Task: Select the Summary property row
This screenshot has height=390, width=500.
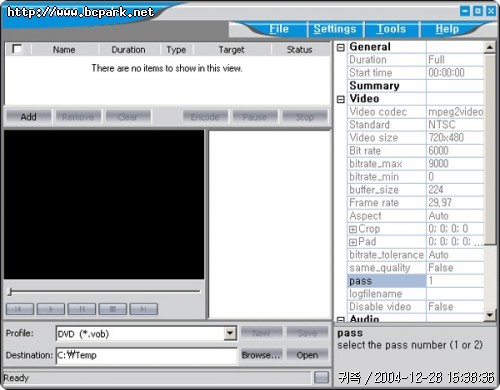Action: tap(416, 86)
